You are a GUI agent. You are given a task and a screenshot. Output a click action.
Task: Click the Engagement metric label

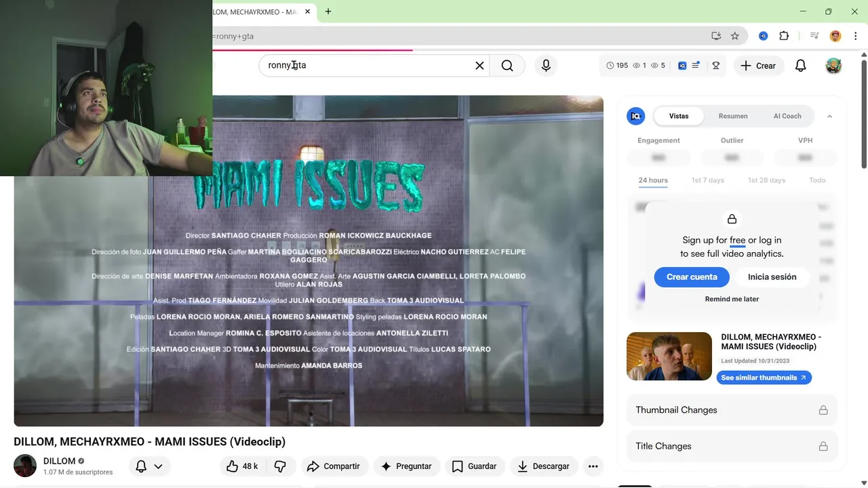click(658, 140)
